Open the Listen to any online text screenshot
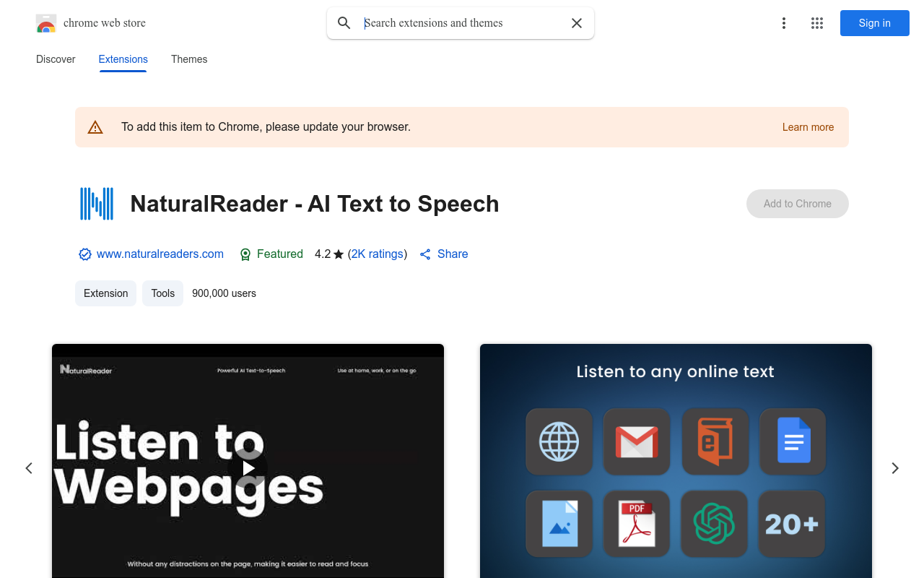Screen dimensions: 924x578 pyautogui.click(x=676, y=461)
